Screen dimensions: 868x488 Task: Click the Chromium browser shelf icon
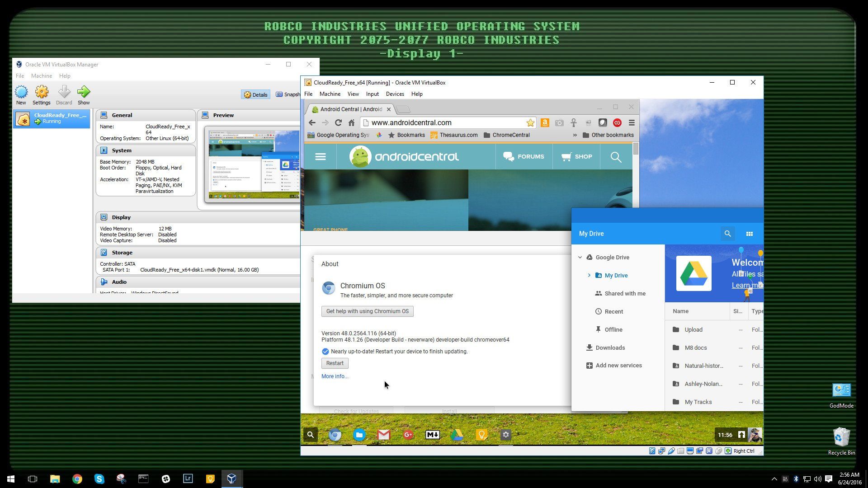[x=335, y=435]
